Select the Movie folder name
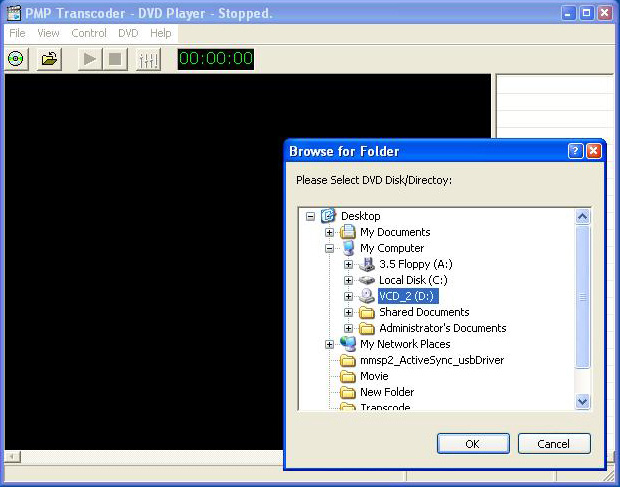This screenshot has height=487, width=620. coord(374,376)
